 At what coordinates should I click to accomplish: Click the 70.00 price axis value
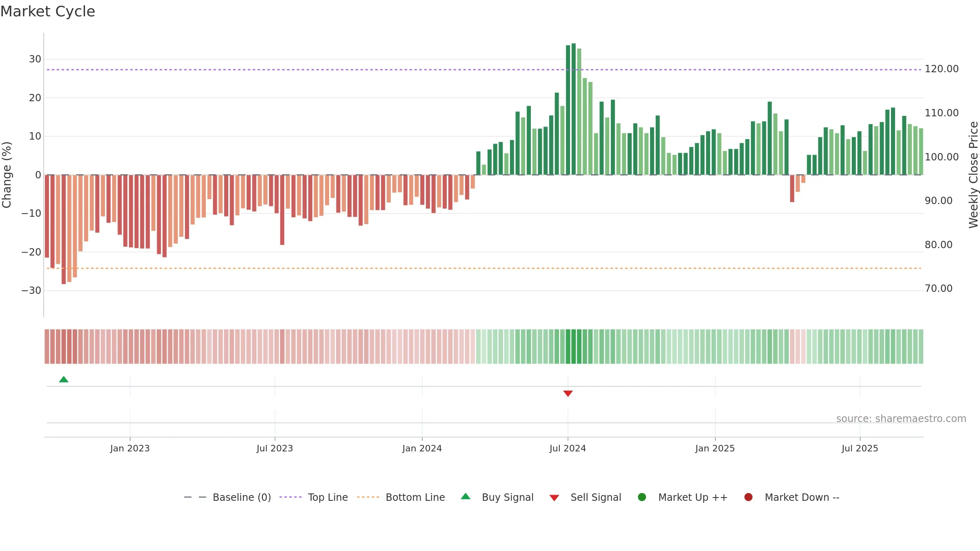[939, 289]
